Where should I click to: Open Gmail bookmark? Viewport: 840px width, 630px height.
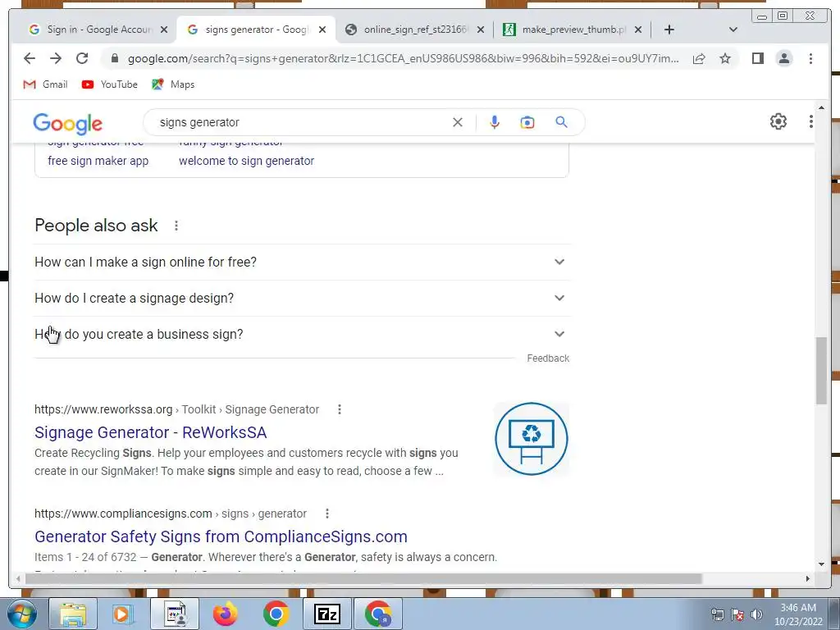click(46, 84)
